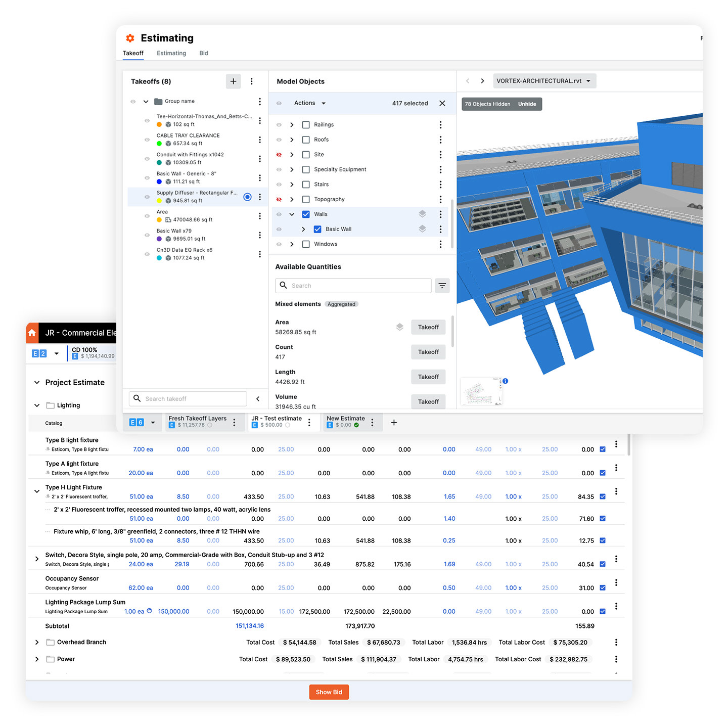Click the Unhide button for hidden objects
Screen dimensions: 728x728
[x=527, y=104]
